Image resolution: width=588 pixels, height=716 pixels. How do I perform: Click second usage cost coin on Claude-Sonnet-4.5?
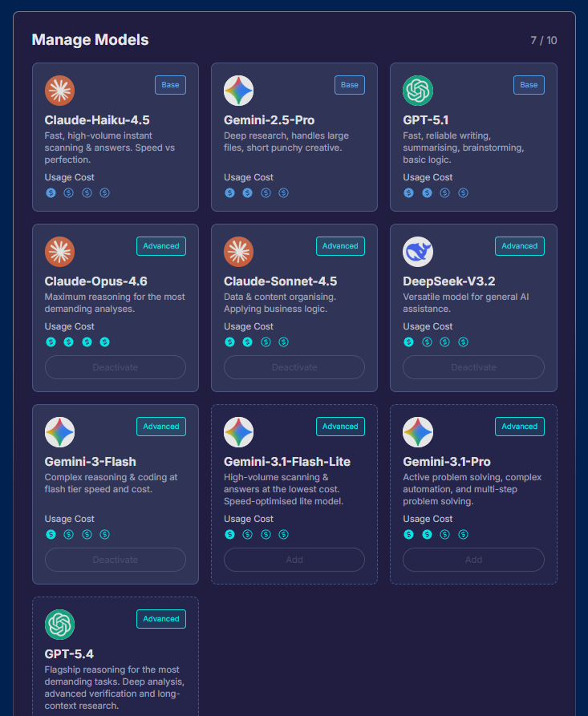(x=248, y=342)
